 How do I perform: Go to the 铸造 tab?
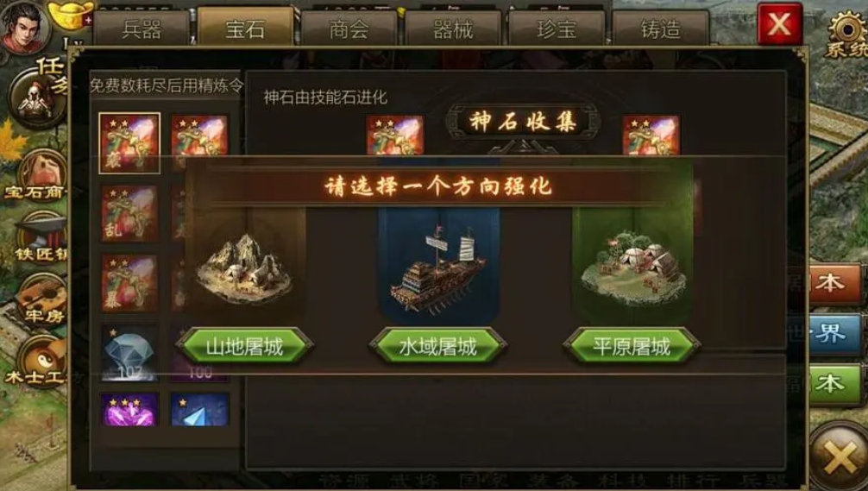tap(660, 28)
